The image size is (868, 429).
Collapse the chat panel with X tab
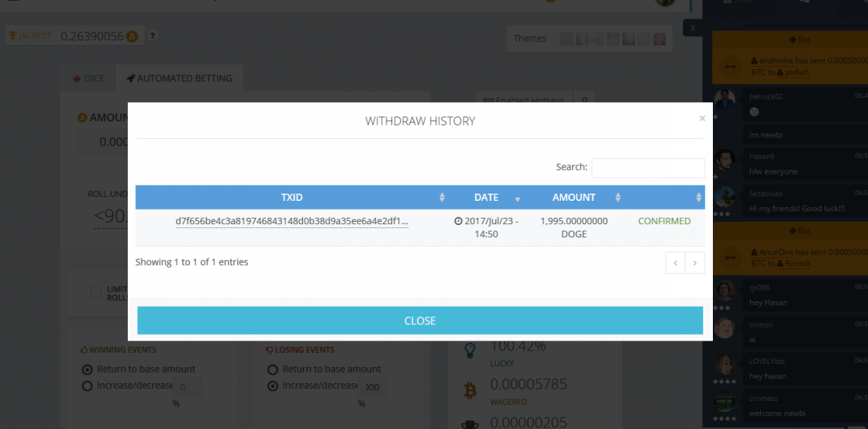point(692,27)
